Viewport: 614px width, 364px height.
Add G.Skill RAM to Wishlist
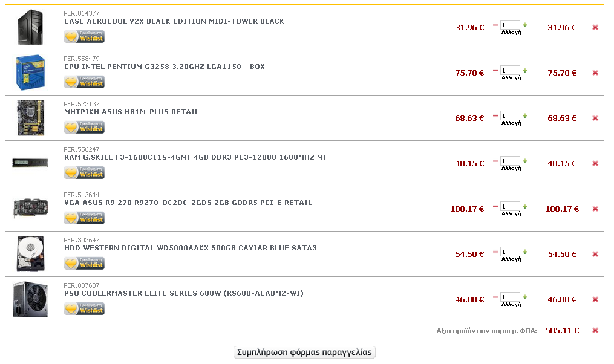coord(84,172)
